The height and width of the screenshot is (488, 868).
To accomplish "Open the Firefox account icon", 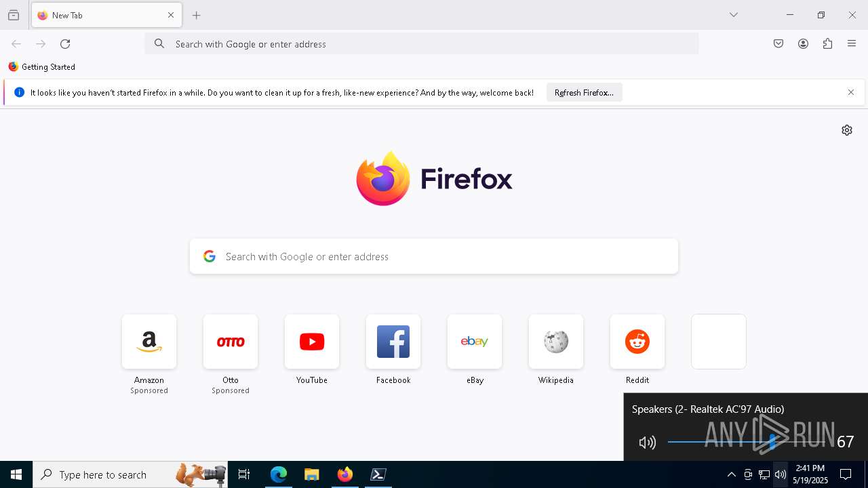I will click(x=803, y=44).
